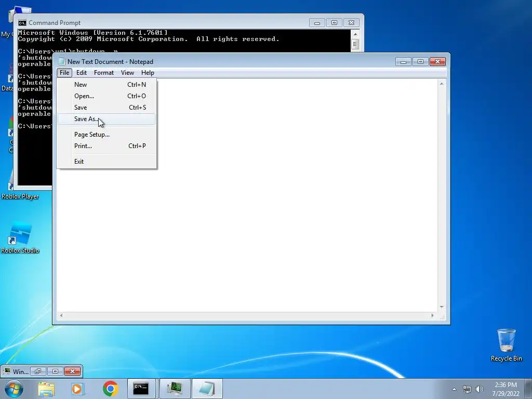This screenshot has height=399, width=532.
Task: Choose Save As... in File menu
Action: click(106, 119)
